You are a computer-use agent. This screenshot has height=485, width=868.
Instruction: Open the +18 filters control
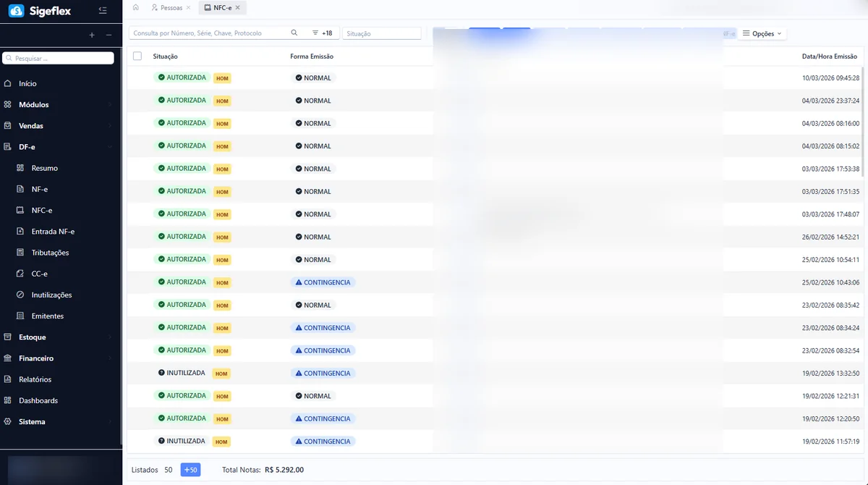coord(323,33)
